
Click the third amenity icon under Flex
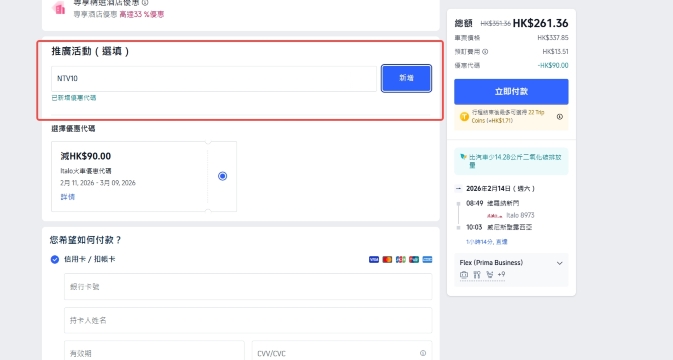coord(490,275)
